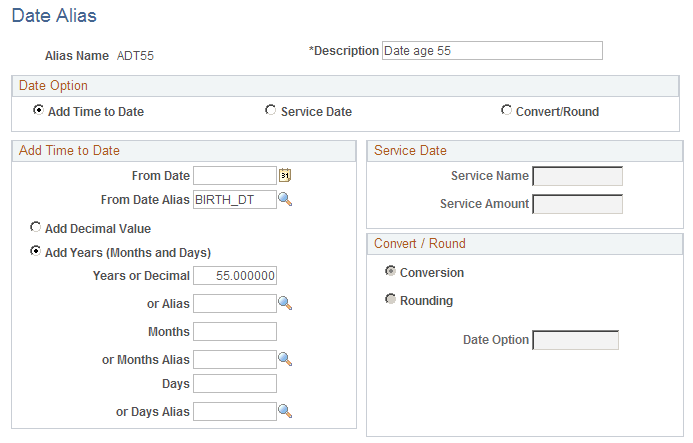Click the or Months Alias field
The image size is (693, 443).
[234, 359]
